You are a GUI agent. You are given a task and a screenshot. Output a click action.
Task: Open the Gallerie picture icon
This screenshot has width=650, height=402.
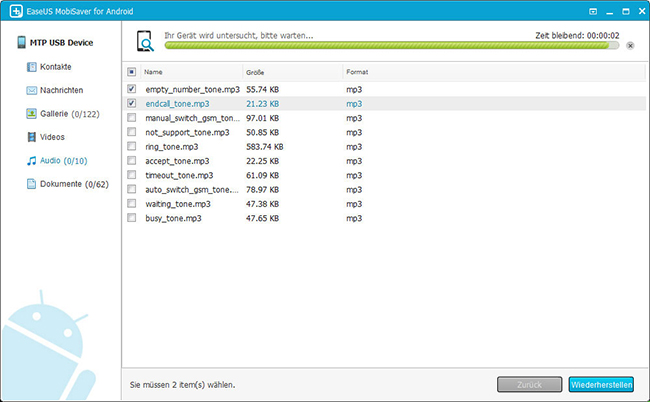32,113
